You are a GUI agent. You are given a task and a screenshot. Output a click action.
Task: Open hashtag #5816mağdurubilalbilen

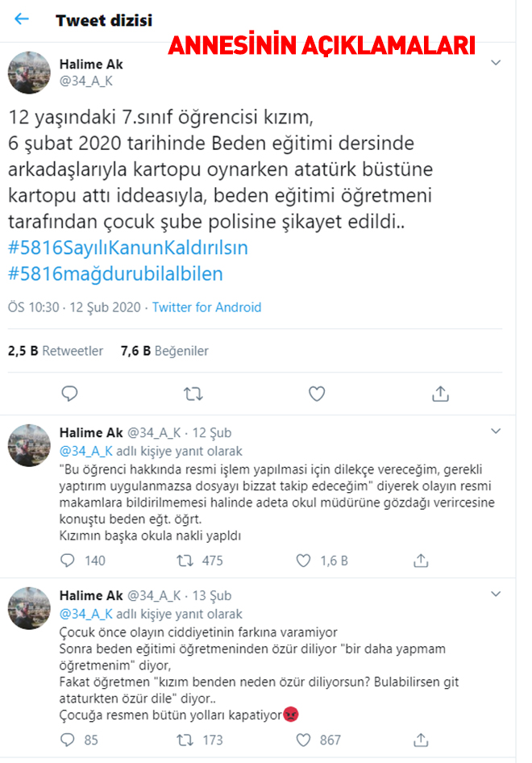[116, 274]
